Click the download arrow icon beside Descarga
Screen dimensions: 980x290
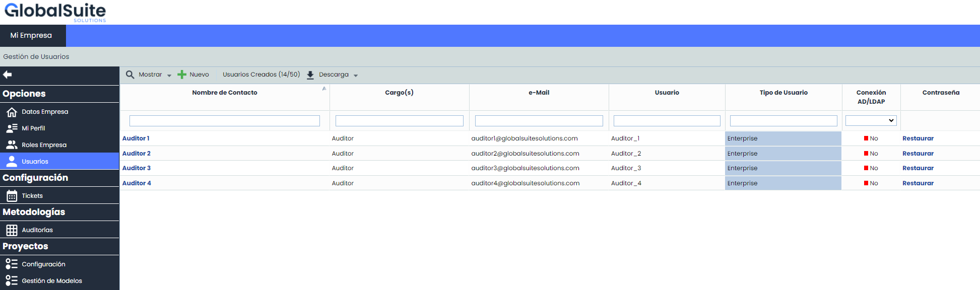point(310,75)
